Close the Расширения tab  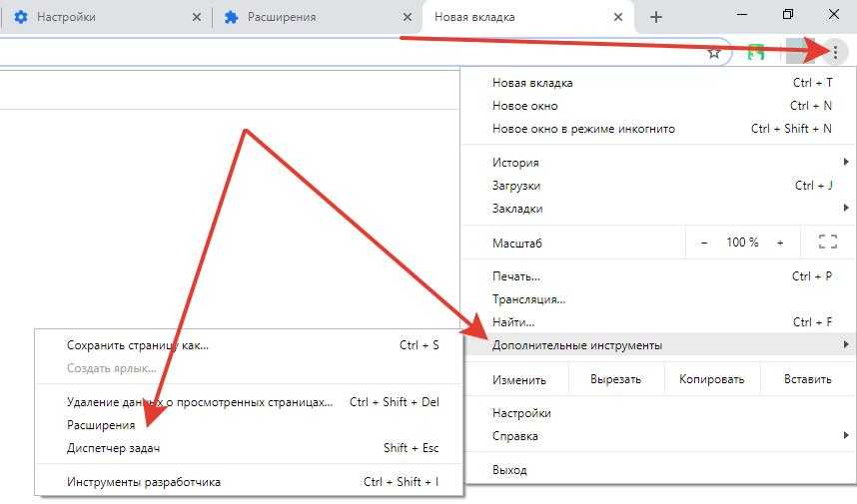tap(407, 17)
